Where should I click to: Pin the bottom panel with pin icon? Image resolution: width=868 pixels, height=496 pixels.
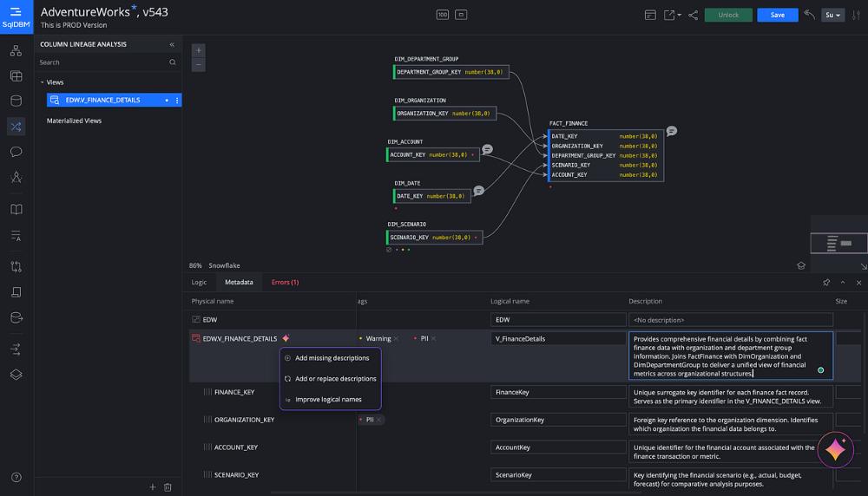coord(825,283)
